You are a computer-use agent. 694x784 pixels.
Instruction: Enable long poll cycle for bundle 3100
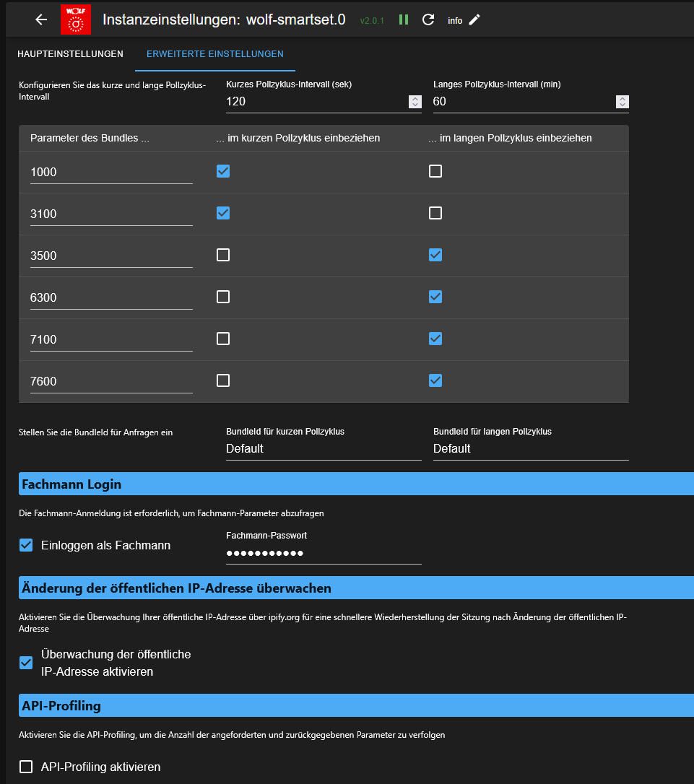pos(435,213)
